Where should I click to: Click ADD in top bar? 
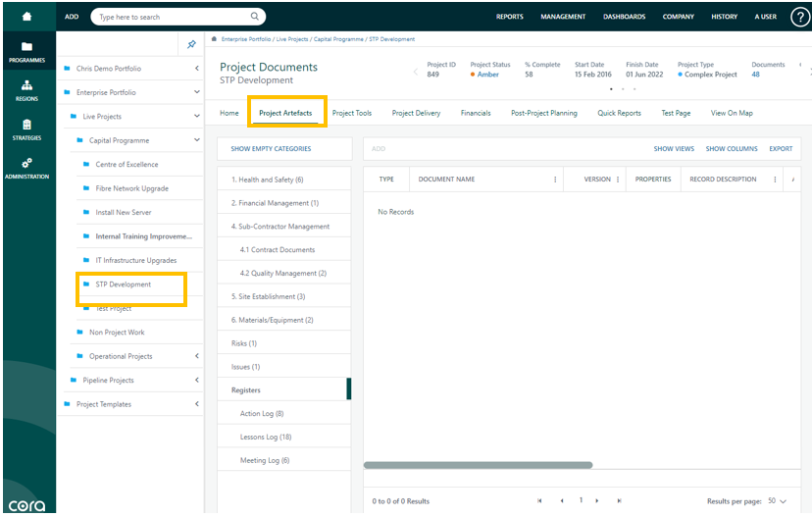pyautogui.click(x=72, y=17)
